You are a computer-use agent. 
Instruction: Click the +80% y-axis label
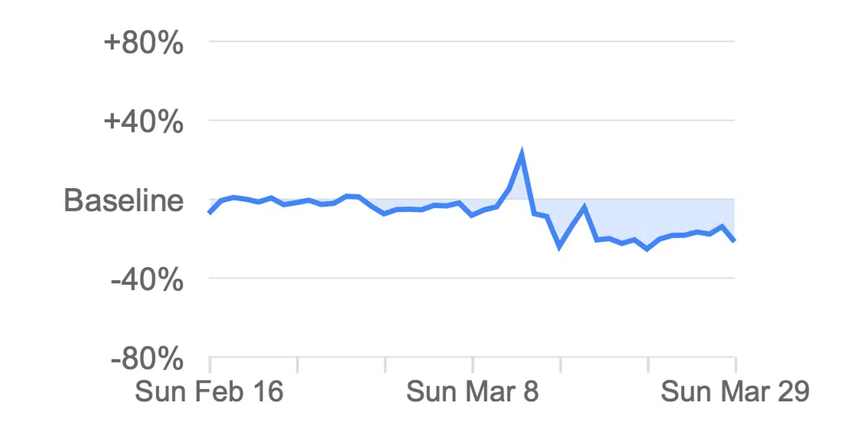(143, 43)
